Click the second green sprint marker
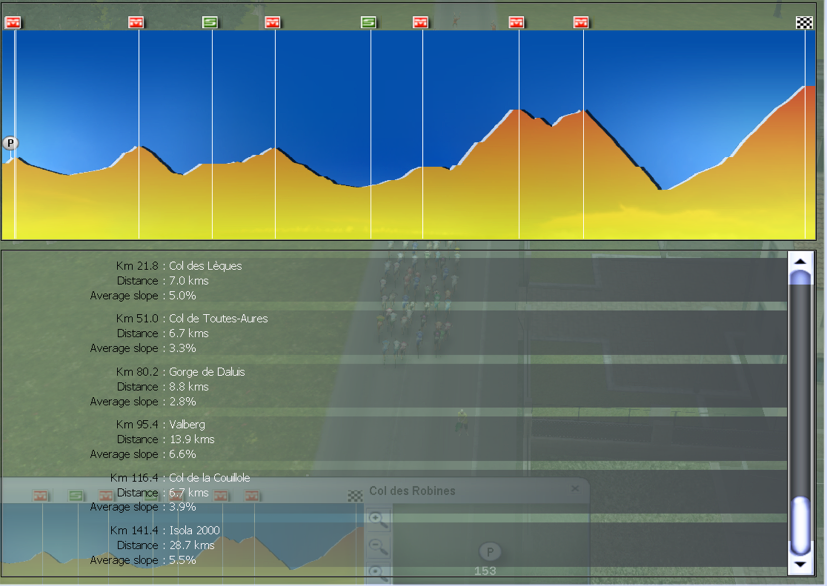 (369, 22)
